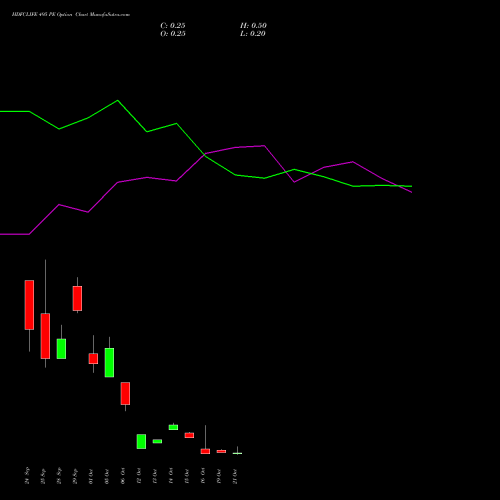Select the 'O: 0.25' open value
The image size is (500, 500).
[173, 34]
